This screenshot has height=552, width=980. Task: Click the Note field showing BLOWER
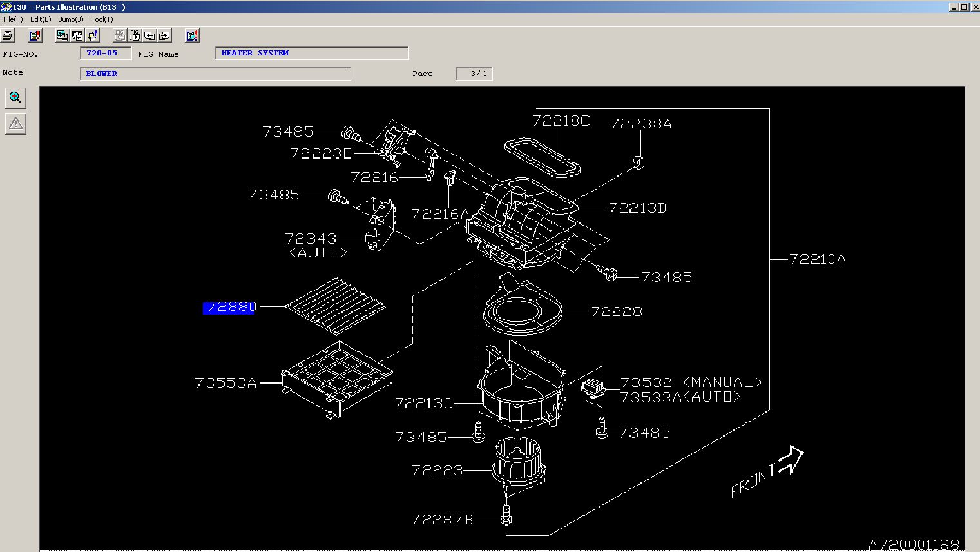(x=215, y=74)
